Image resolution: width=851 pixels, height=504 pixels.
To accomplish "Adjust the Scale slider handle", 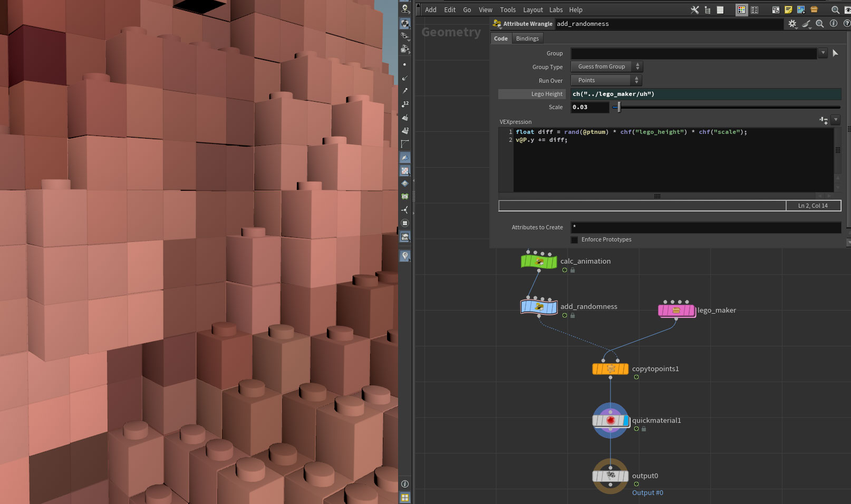I will (x=619, y=107).
